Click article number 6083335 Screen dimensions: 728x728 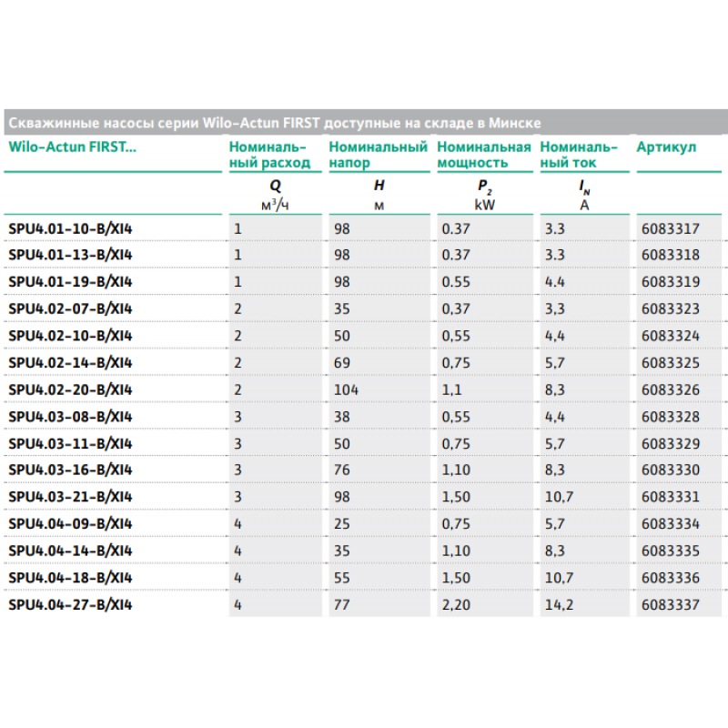click(671, 551)
